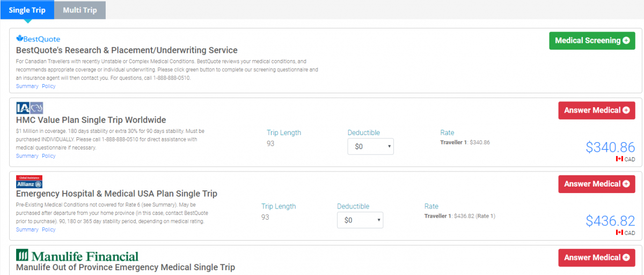Click 'Traveller 1: $340.86' rate text
This screenshot has height=275, width=644.
coord(465,143)
